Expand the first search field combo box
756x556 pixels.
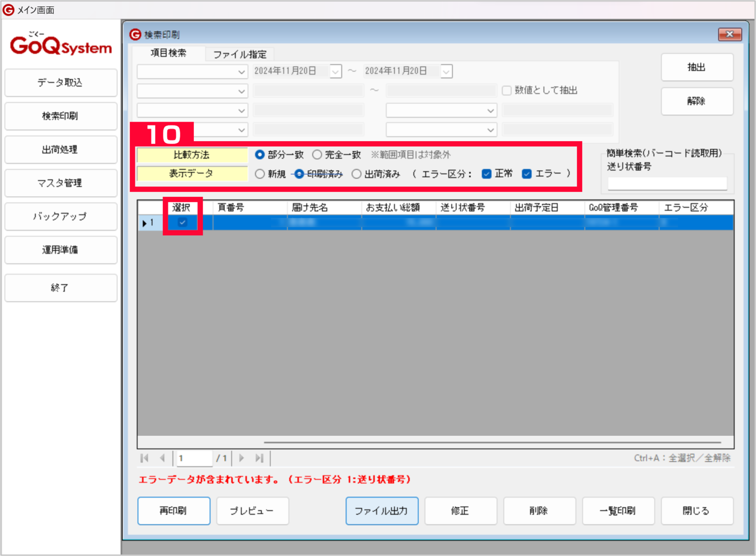242,71
